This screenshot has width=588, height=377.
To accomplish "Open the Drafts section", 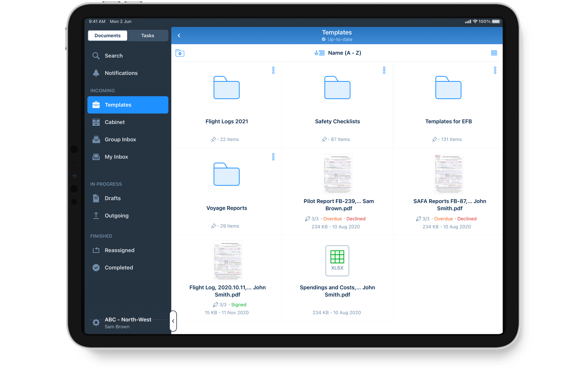I will pos(113,198).
